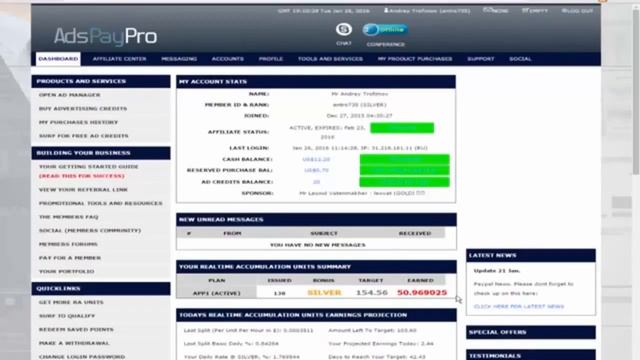Click the Cash Balance amount value
The width and height of the screenshot is (640, 360).
coord(316,159)
